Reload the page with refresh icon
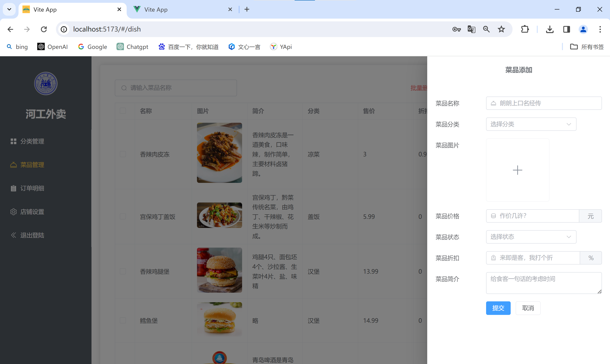610x364 pixels. point(44,29)
